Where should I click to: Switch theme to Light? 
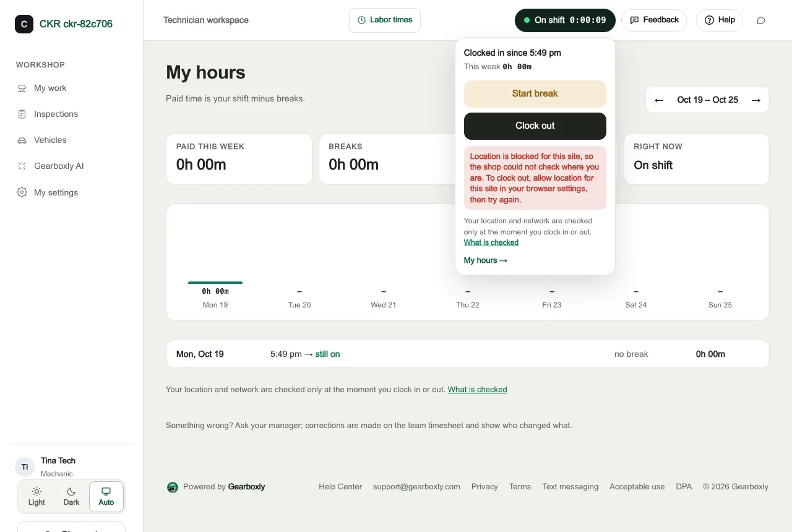(37, 497)
